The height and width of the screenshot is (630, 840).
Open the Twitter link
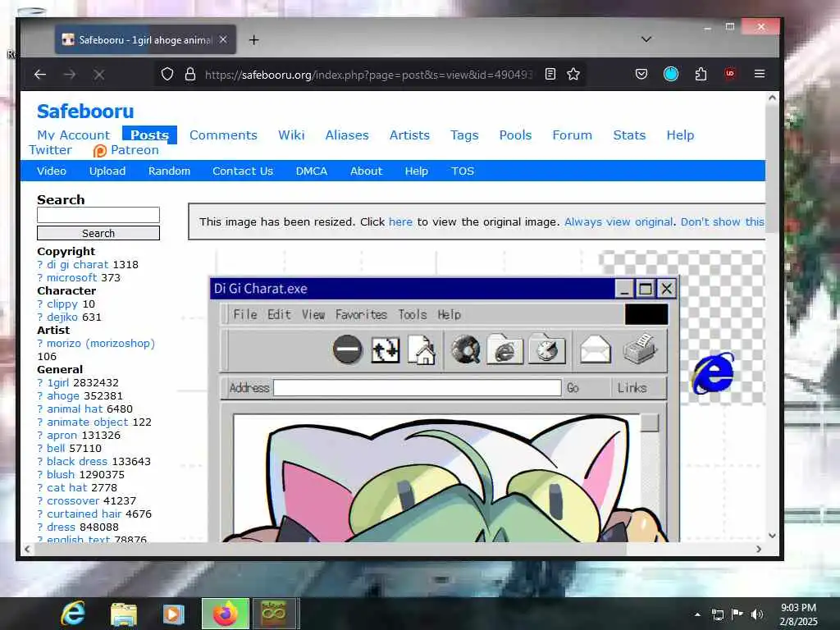pyautogui.click(x=50, y=150)
